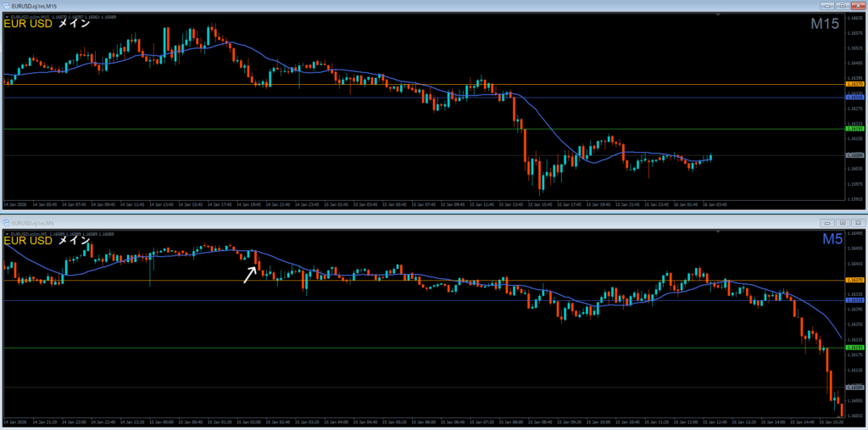Click the orange 1.16370 price label on M15

pos(854,85)
